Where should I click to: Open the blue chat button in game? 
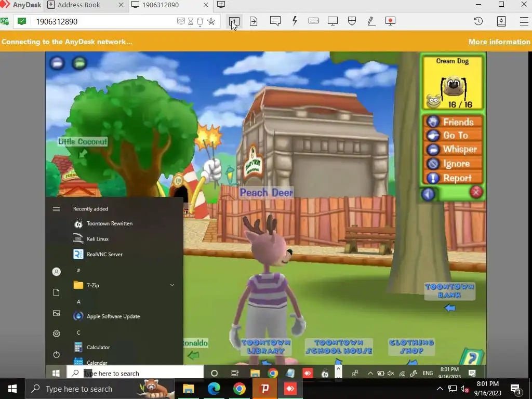tap(57, 63)
